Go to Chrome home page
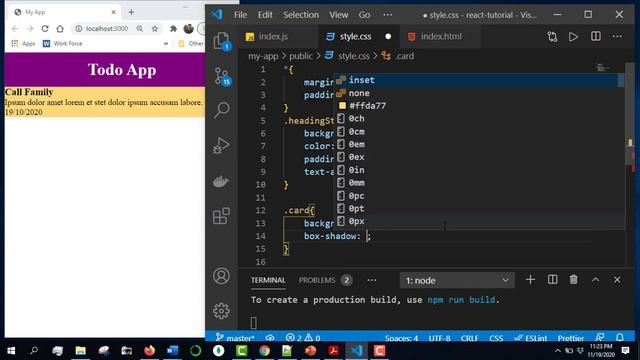This screenshot has height=360, width=640. [60, 29]
